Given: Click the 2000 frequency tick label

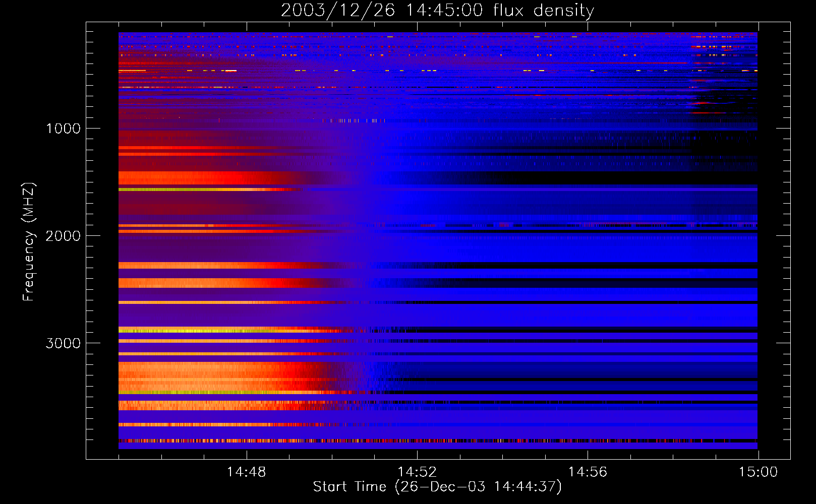Looking at the screenshot, I should pos(64,236).
